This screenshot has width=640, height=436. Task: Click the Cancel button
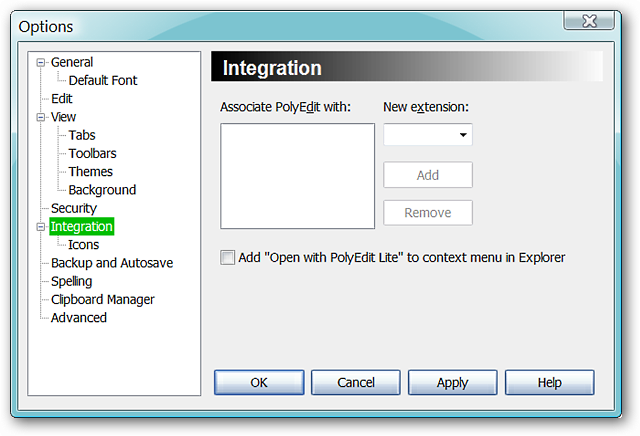356,383
